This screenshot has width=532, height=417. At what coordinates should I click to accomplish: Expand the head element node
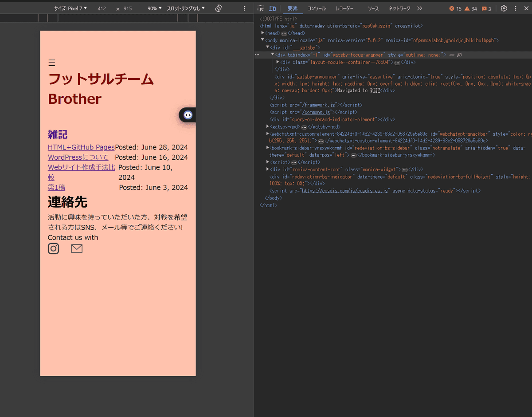(263, 33)
